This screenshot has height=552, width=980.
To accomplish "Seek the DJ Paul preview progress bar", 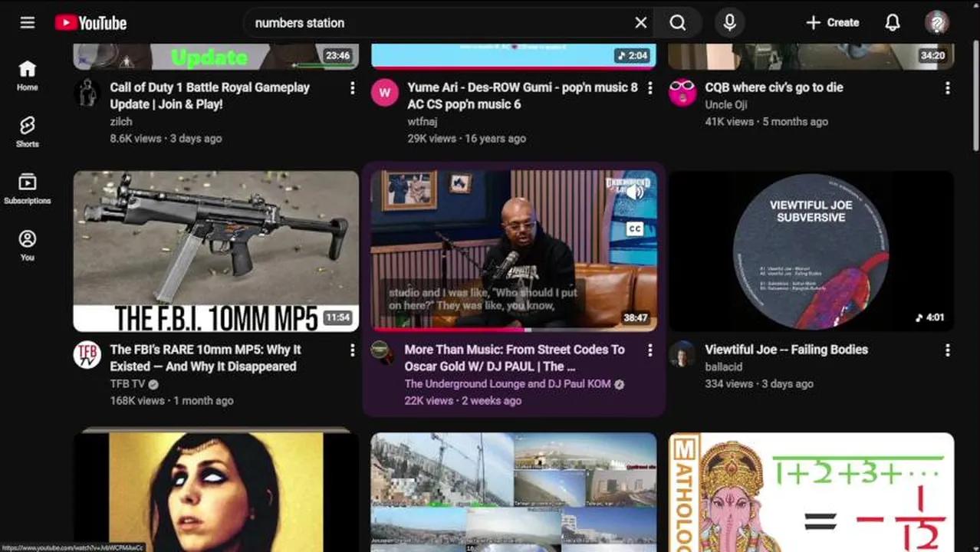I will 514,330.
